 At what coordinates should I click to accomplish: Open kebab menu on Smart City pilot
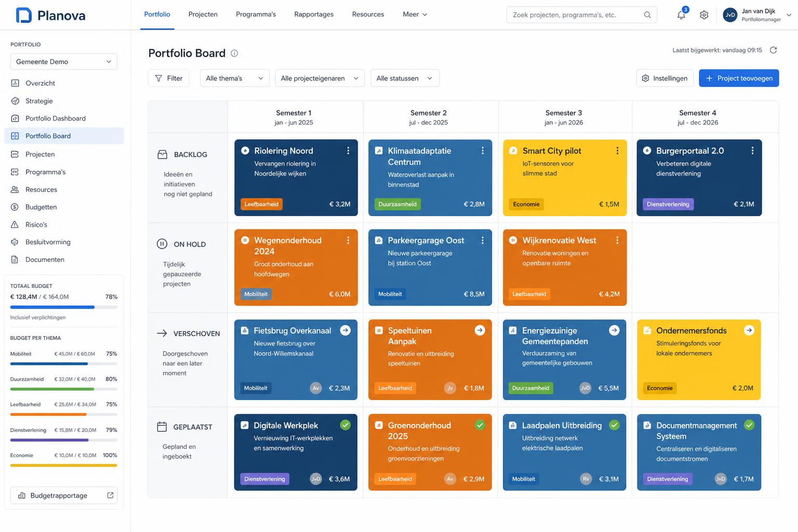617,151
